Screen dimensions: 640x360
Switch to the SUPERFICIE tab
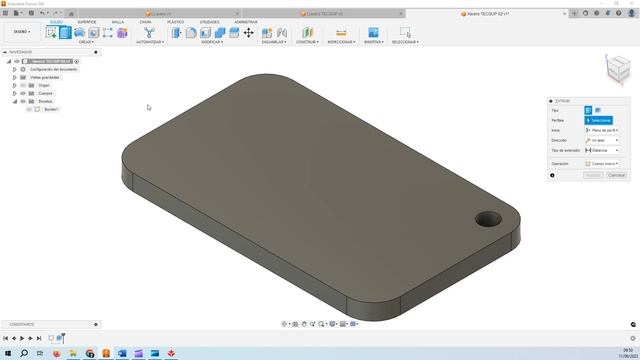click(x=87, y=22)
